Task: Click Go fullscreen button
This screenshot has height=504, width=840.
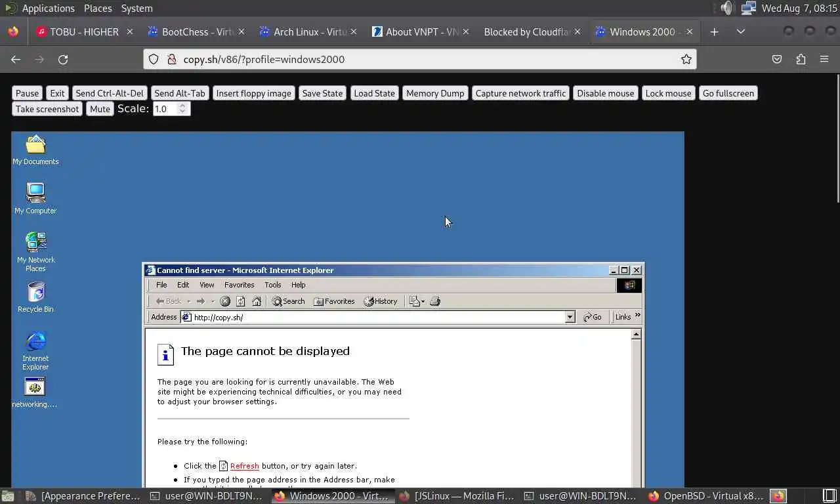Action: [x=728, y=93]
